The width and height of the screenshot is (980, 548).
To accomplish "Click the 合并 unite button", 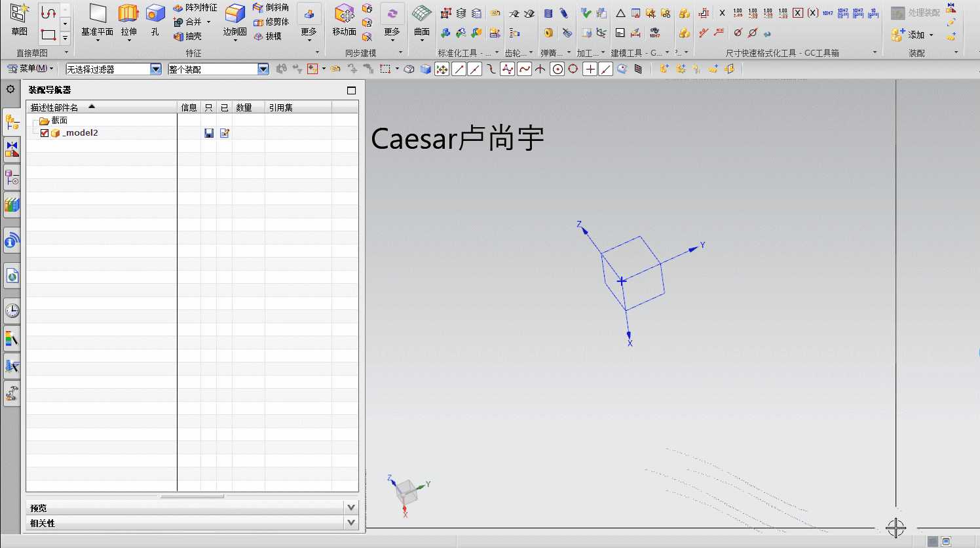I will [x=188, y=22].
